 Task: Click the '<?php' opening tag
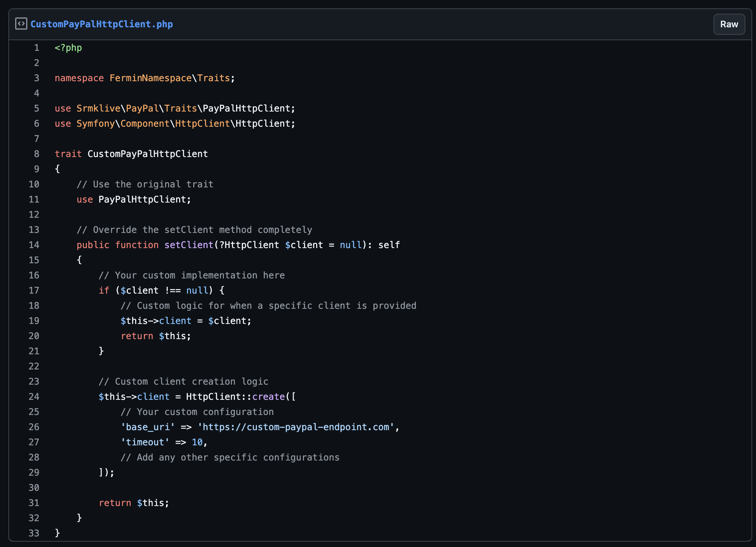point(68,48)
